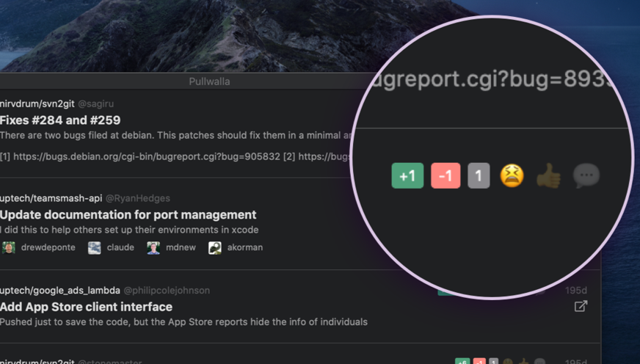Click reviewer name mdnew
Screen dimensions: 640x364
pyautogui.click(x=181, y=248)
